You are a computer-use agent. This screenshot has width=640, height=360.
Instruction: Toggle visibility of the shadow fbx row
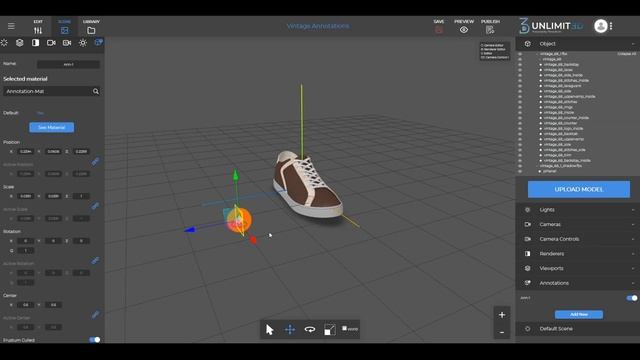(520, 166)
